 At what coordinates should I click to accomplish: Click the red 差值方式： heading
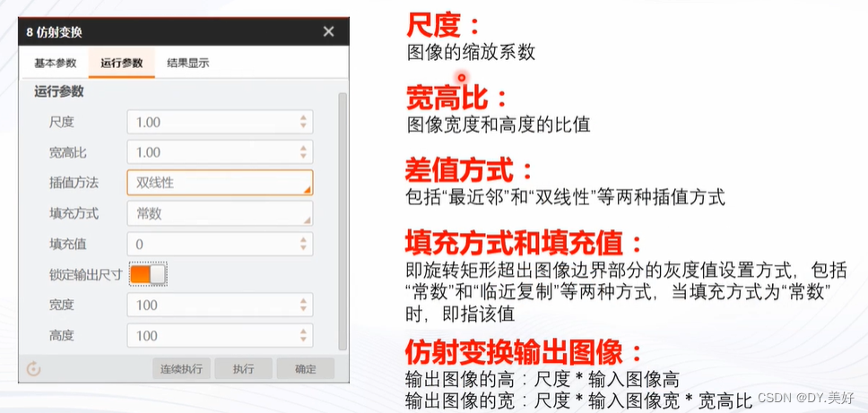[470, 170]
